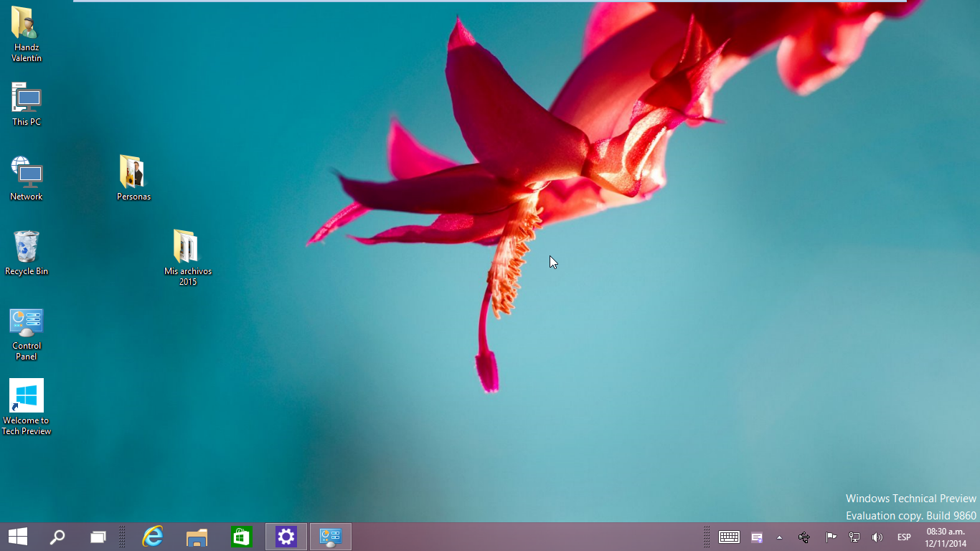Open the volume control speaker icon
This screenshot has height=551, width=980.
pos(877,537)
